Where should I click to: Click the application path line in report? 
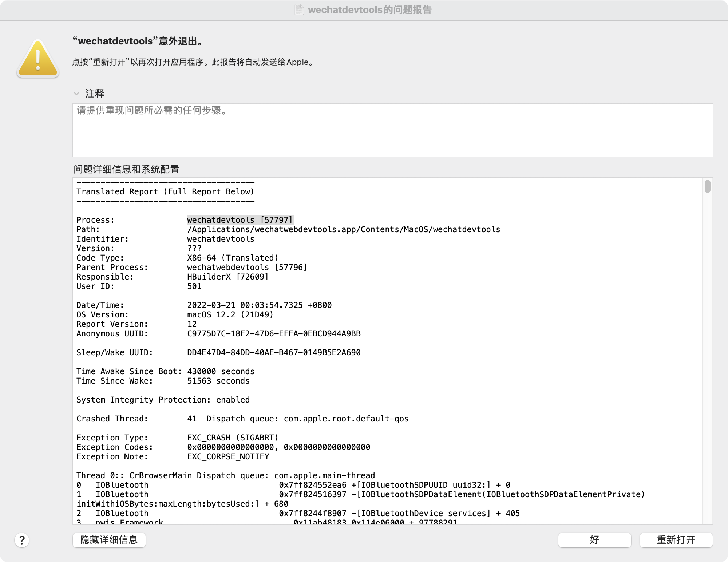[x=343, y=229]
